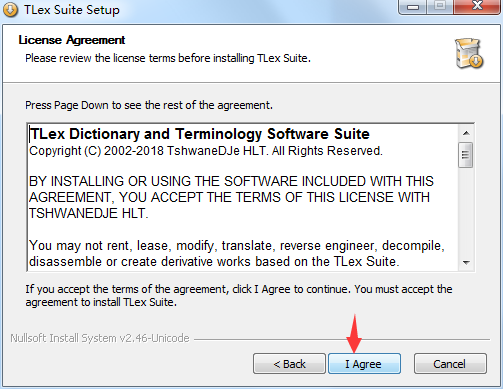Accept the license with I Agree
503x389 pixels.
[364, 364]
